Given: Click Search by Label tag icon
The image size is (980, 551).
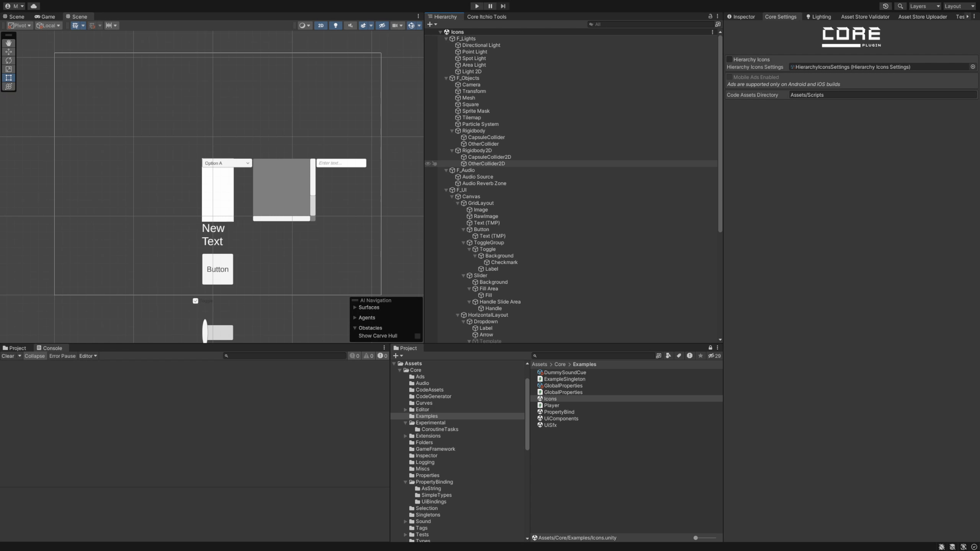Looking at the screenshot, I should tap(679, 356).
